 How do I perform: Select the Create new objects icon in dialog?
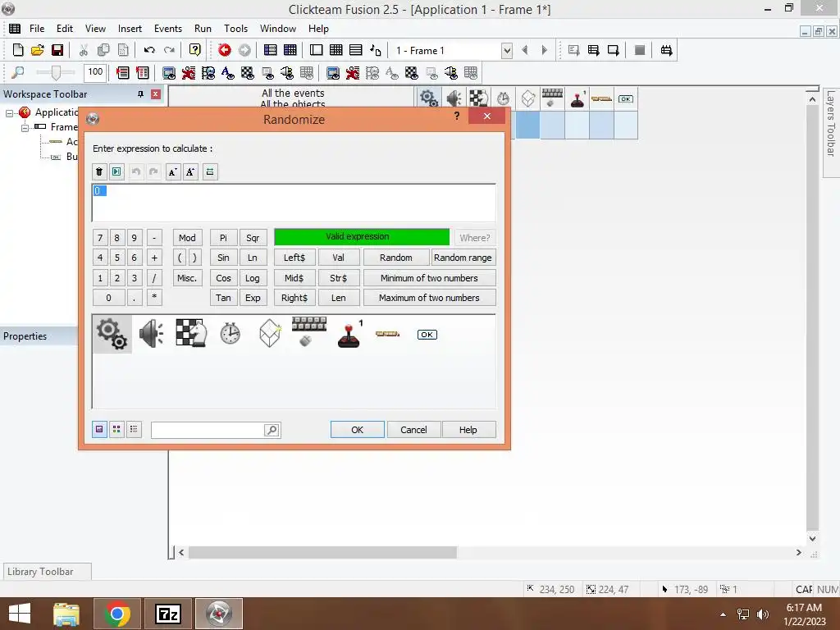point(270,333)
